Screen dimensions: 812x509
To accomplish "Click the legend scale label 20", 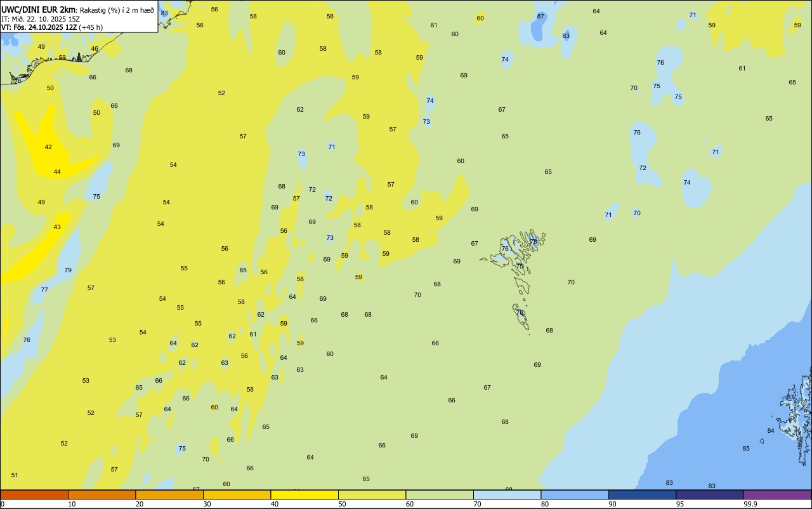I will [140, 504].
